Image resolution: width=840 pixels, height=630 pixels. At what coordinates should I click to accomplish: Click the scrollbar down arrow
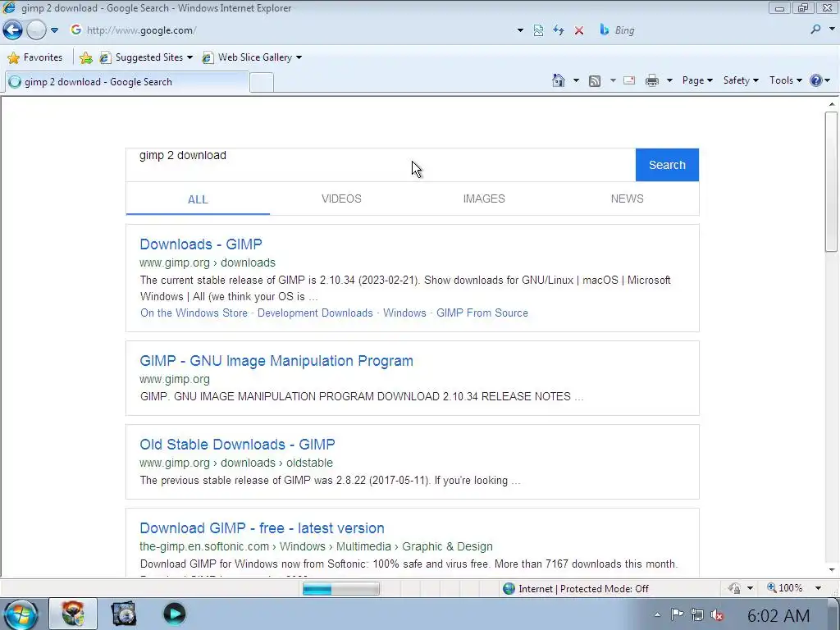tap(832, 571)
